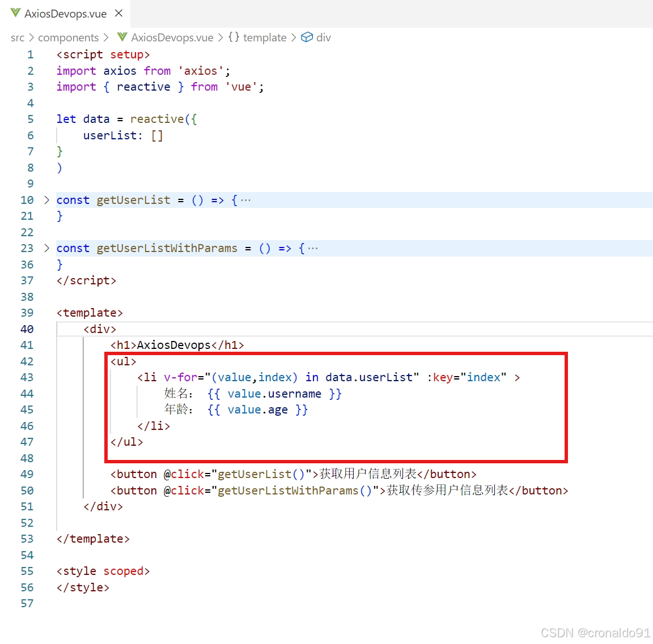
Task: Click '<template>' opening tag on line 39
Action: click(90, 313)
